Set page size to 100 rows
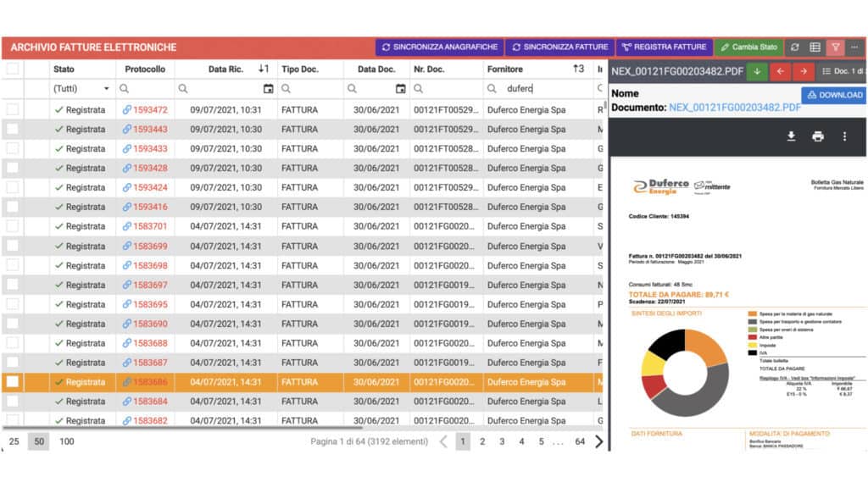Viewport: 868px width, 488px height. click(66, 441)
